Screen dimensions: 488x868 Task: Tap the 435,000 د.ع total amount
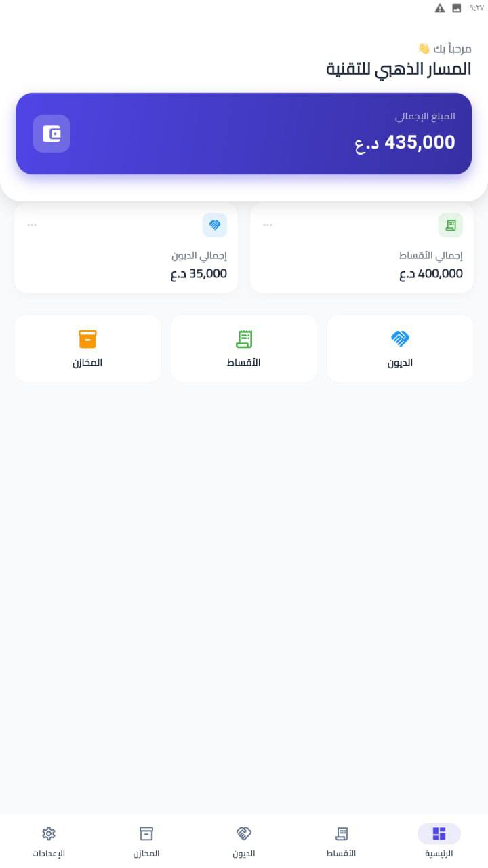pos(405,142)
